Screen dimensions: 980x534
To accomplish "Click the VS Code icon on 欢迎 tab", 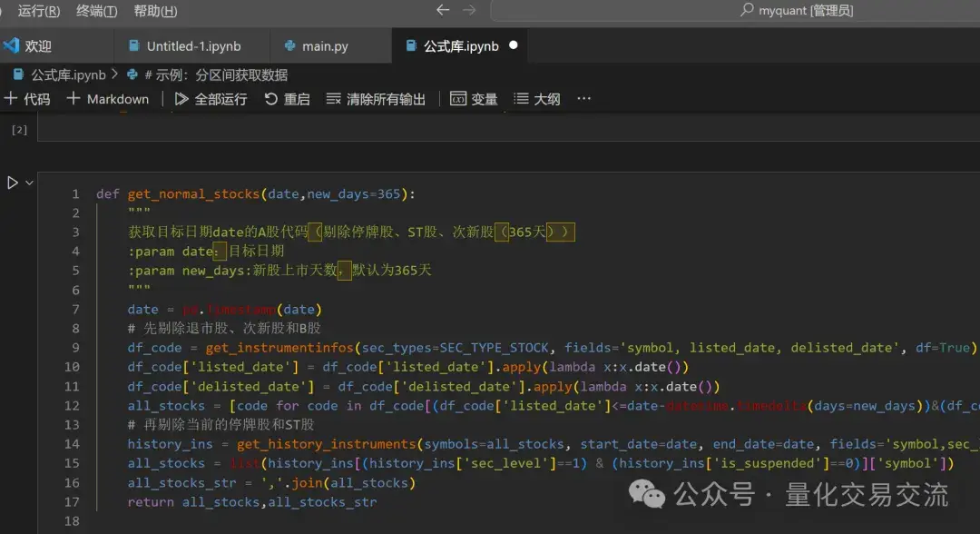I will pyautogui.click(x=11, y=45).
